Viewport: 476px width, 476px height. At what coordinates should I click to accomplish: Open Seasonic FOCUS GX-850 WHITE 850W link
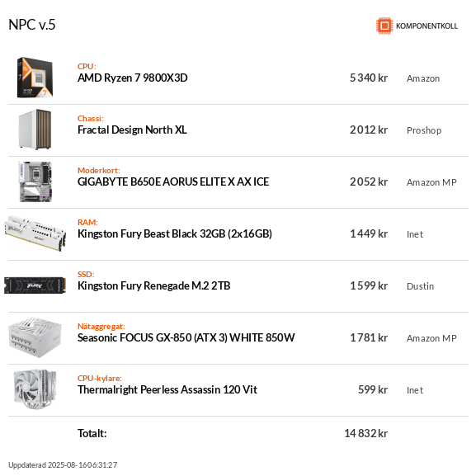[186, 337]
